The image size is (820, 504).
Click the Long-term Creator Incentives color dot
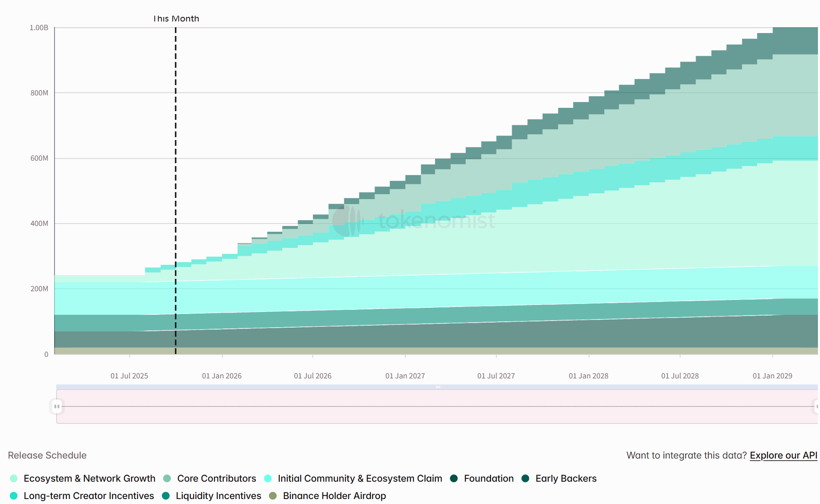point(14,496)
